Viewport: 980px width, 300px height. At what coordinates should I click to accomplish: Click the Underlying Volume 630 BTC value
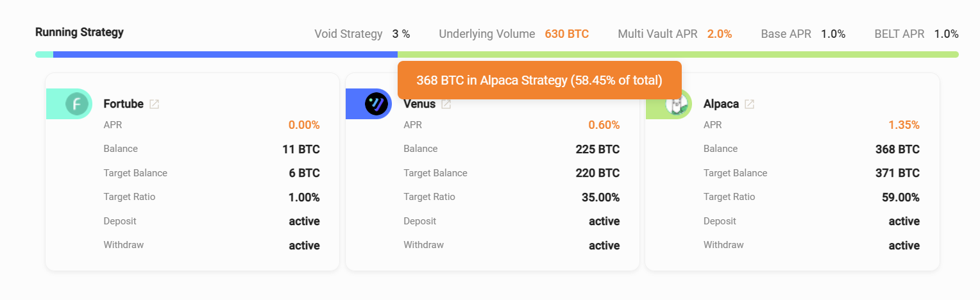tap(566, 34)
